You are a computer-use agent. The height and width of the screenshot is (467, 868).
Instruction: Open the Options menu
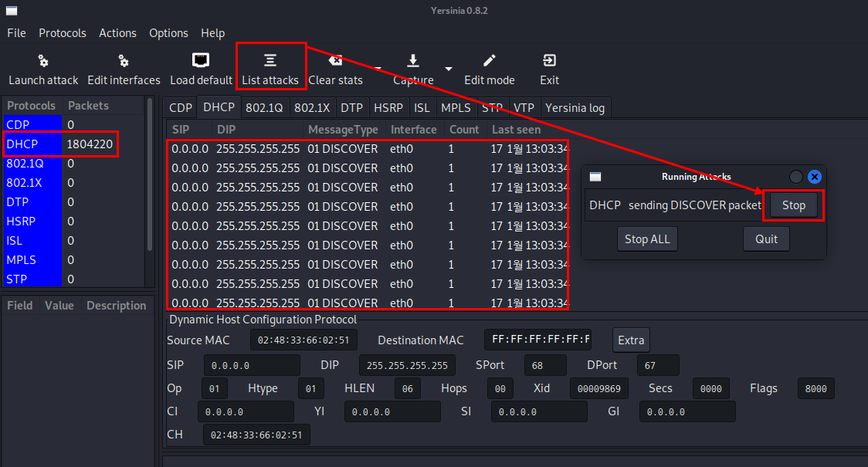pos(168,33)
